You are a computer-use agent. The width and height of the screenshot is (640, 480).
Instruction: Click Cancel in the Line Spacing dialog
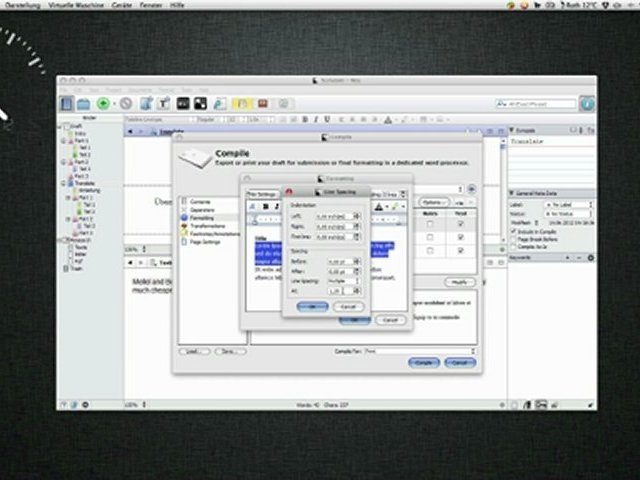click(347, 306)
